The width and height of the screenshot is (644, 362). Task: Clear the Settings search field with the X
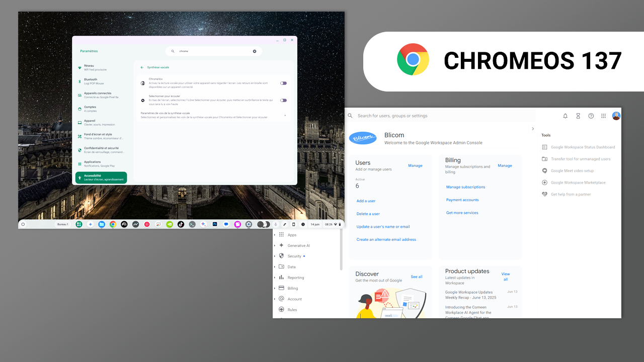(255, 51)
